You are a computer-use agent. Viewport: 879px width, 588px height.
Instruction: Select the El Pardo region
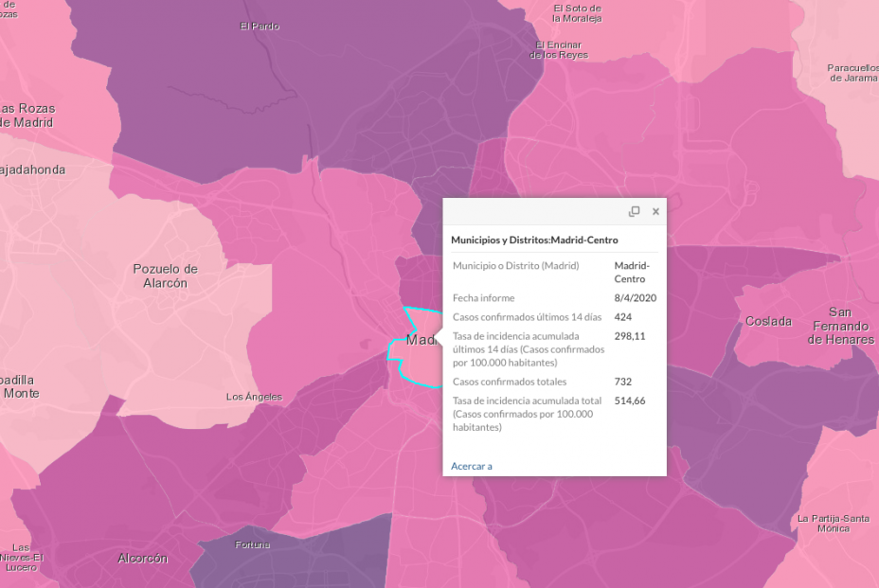[x=258, y=26]
